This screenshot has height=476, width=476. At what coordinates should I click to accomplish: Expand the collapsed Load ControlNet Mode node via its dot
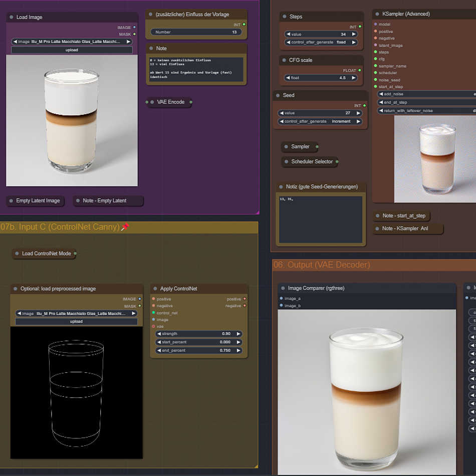(17, 254)
